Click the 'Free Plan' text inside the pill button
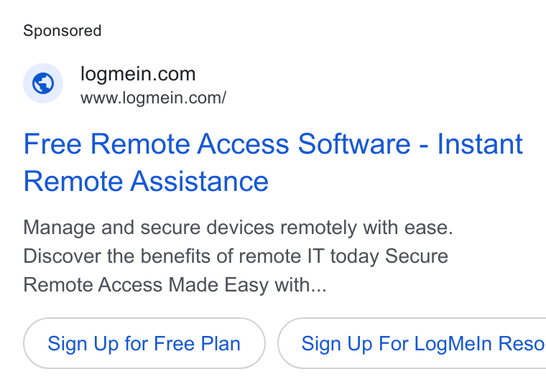The height and width of the screenshot is (392, 546). [197, 344]
